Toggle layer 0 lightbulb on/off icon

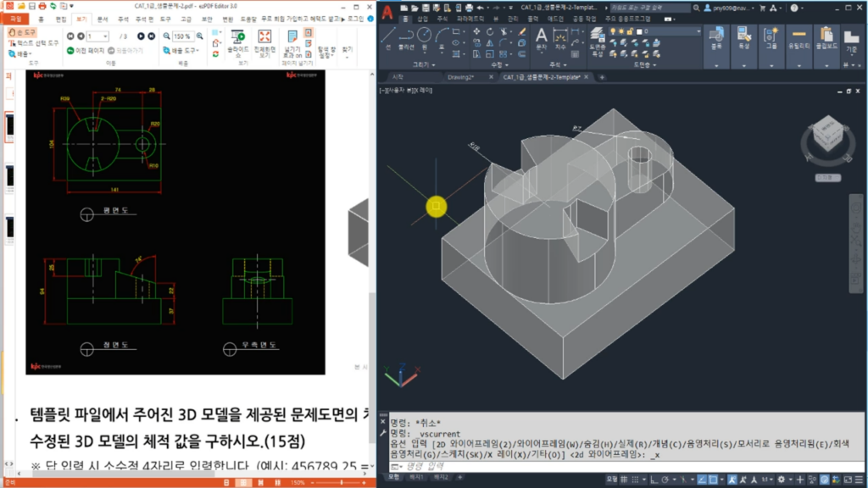click(x=613, y=31)
